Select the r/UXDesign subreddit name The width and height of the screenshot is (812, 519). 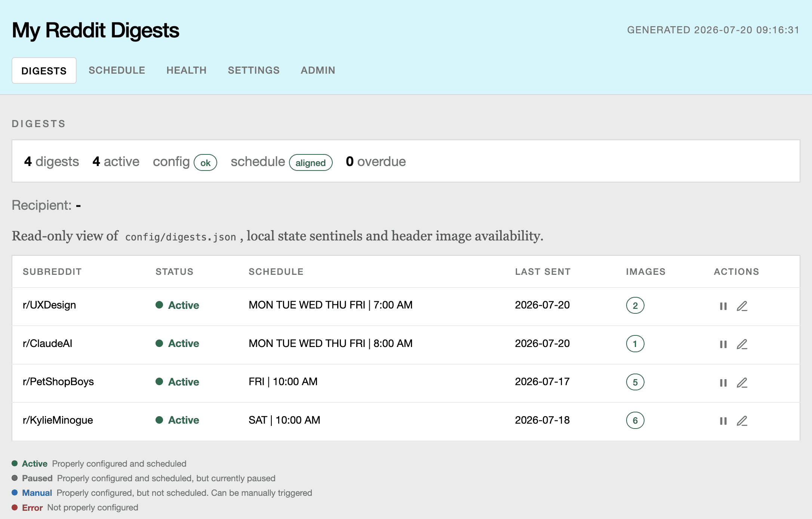(49, 305)
